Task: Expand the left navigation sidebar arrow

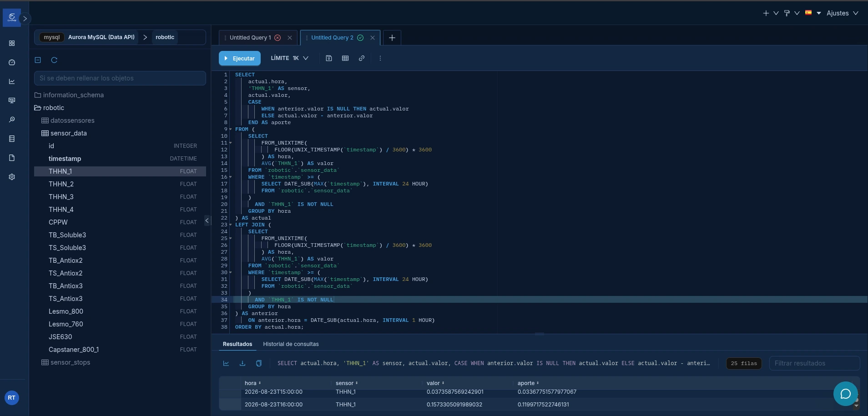Action: 25,19
